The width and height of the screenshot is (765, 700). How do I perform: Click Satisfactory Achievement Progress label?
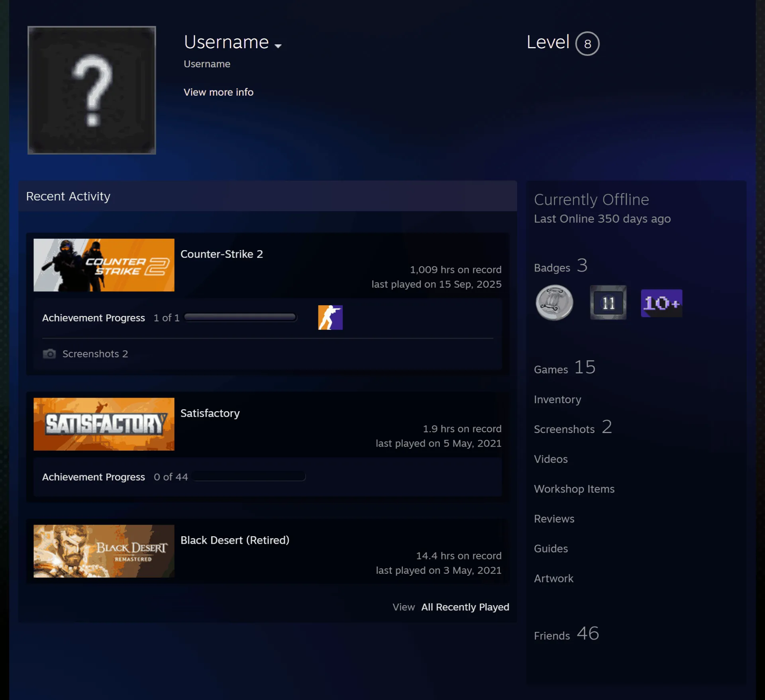pyautogui.click(x=94, y=477)
